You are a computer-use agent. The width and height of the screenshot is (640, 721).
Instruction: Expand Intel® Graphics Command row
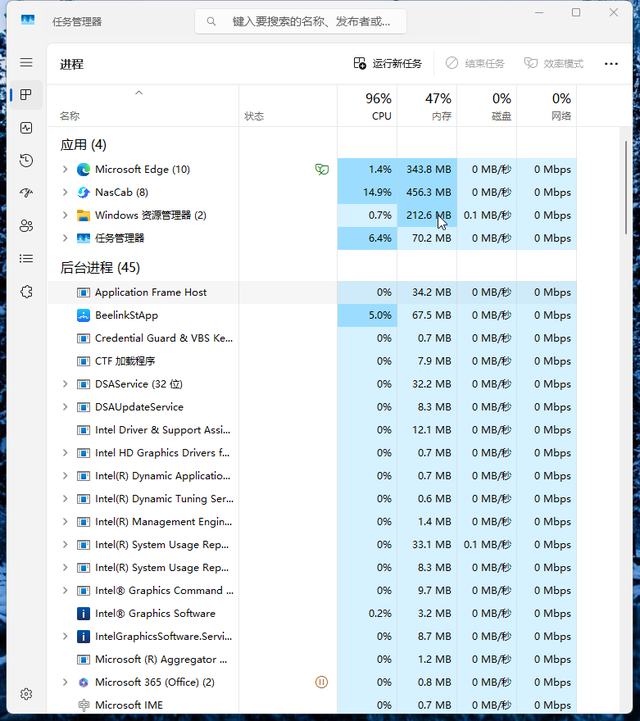pos(65,590)
